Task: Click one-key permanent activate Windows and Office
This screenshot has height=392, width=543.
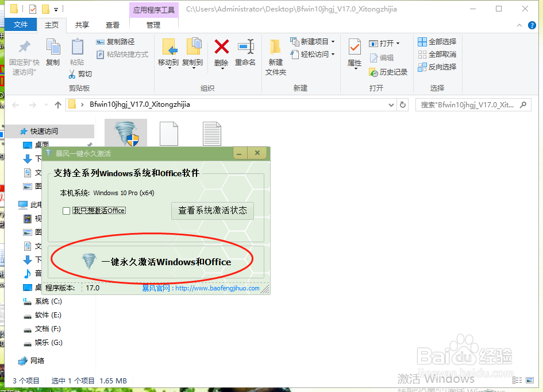Action: pos(156,262)
